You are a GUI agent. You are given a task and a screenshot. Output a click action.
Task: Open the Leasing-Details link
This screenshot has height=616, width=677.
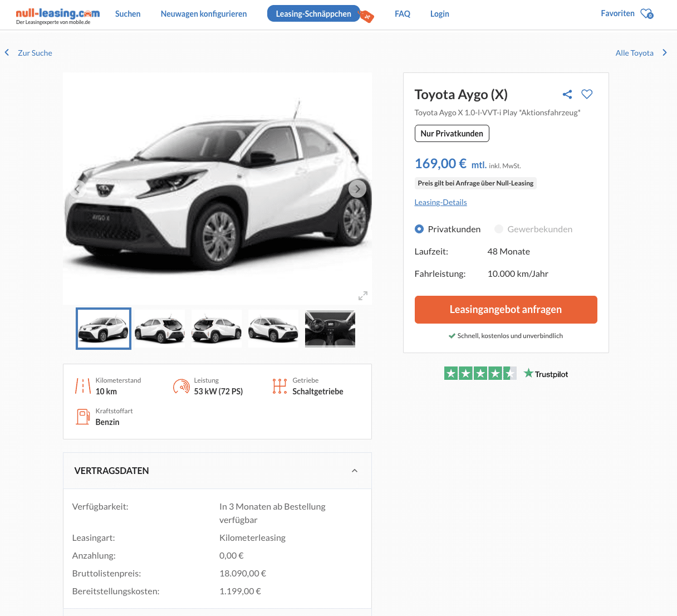coord(440,202)
